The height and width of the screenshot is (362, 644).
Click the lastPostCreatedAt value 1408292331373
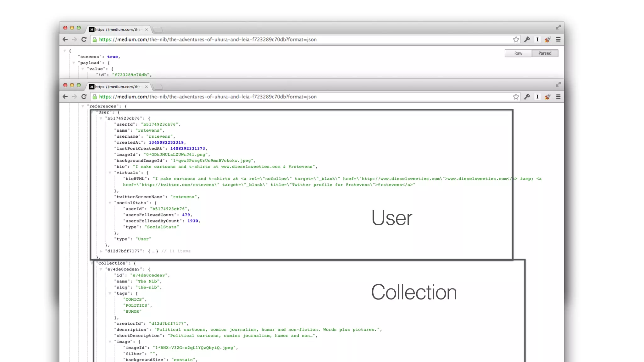(188, 148)
